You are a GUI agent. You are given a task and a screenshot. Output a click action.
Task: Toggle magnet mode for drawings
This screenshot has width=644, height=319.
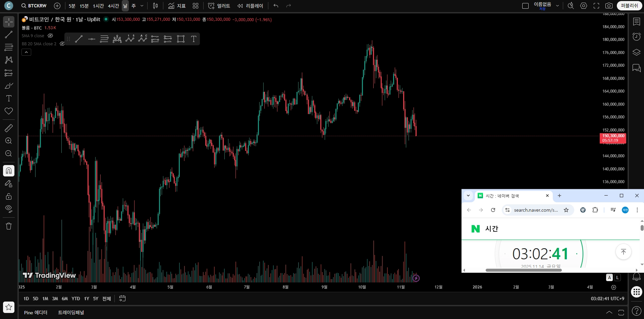click(9, 171)
